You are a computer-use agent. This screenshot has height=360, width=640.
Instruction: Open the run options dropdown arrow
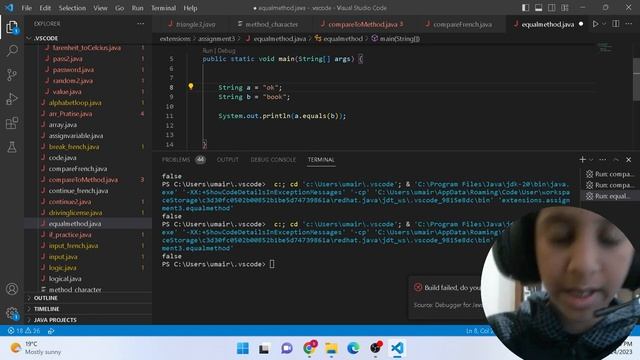[604, 24]
